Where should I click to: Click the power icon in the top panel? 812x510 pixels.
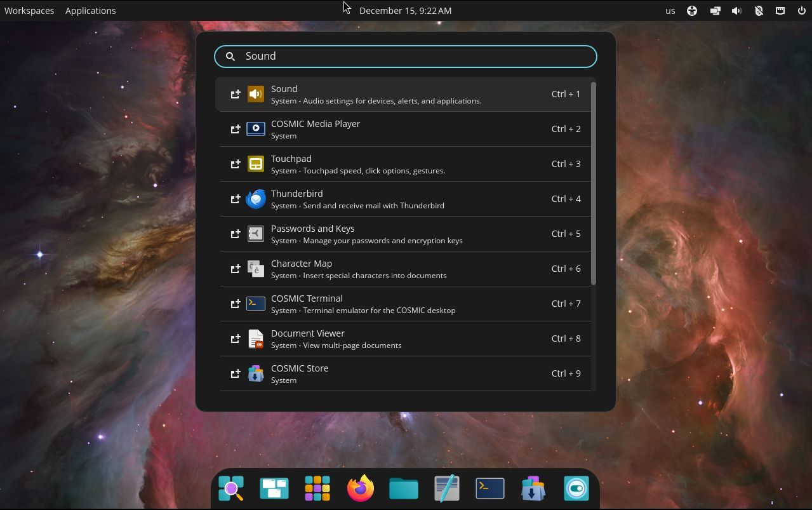coord(801,10)
